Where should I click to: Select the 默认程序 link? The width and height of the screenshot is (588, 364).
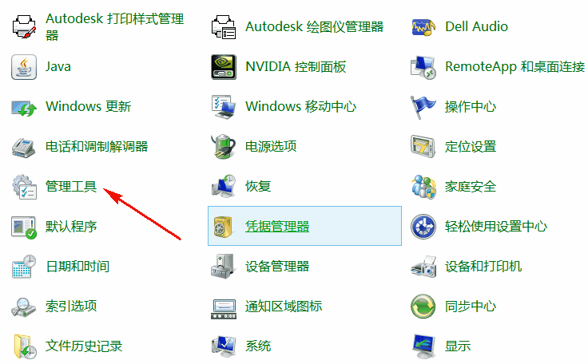coord(71,227)
